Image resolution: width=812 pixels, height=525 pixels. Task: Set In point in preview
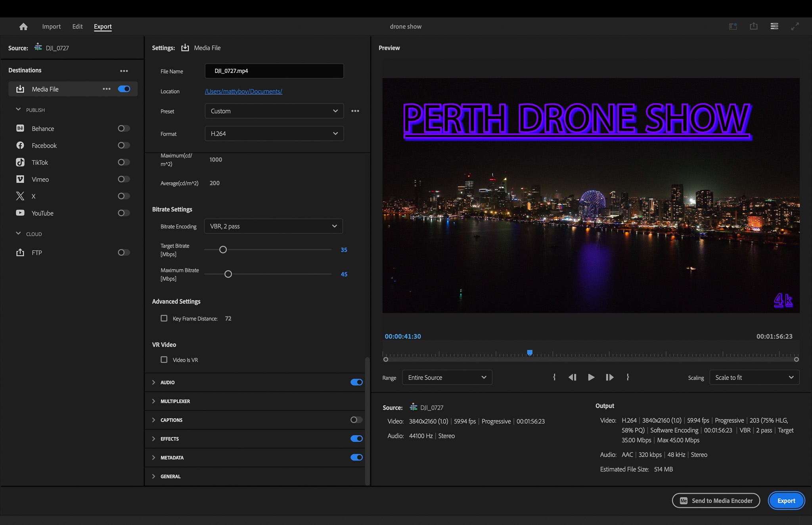click(x=554, y=377)
